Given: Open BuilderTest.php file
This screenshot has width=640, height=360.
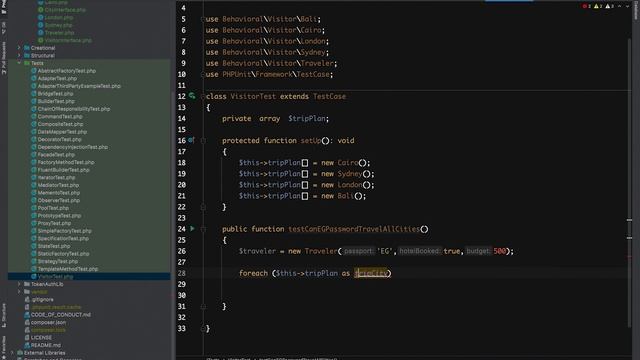Looking at the screenshot, I should (56, 101).
